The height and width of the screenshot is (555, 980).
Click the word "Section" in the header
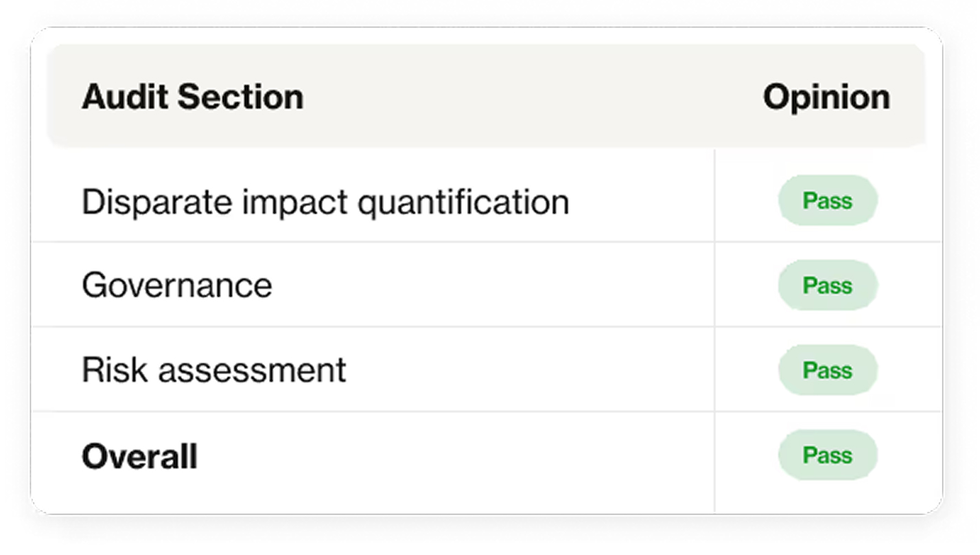241,97
